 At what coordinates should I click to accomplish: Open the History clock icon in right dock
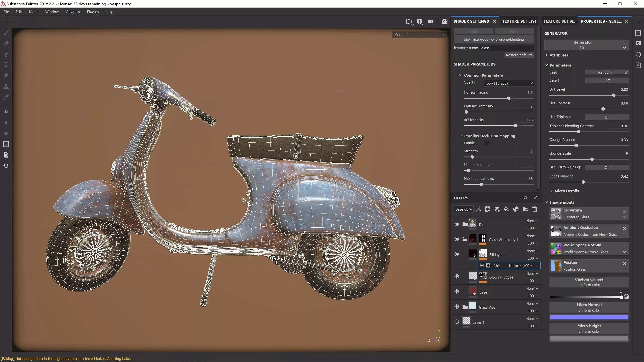(638, 54)
